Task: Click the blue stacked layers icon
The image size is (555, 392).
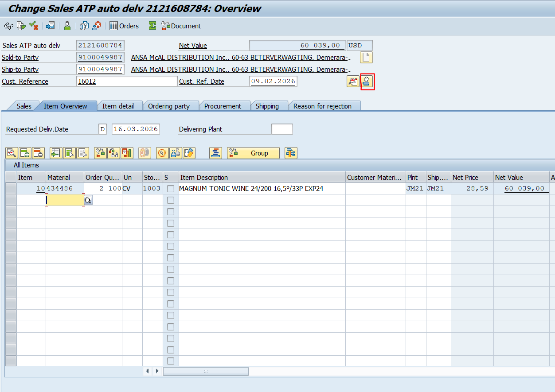Action: [215, 153]
